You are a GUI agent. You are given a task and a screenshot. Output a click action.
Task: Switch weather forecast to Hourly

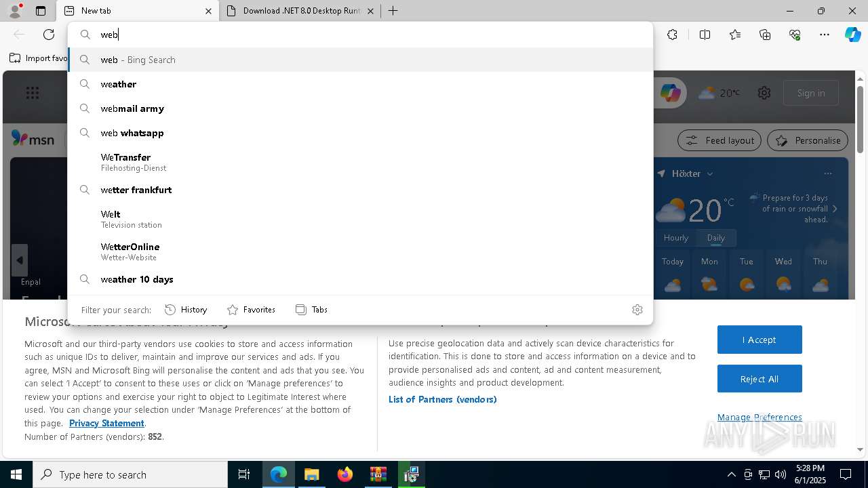675,238
